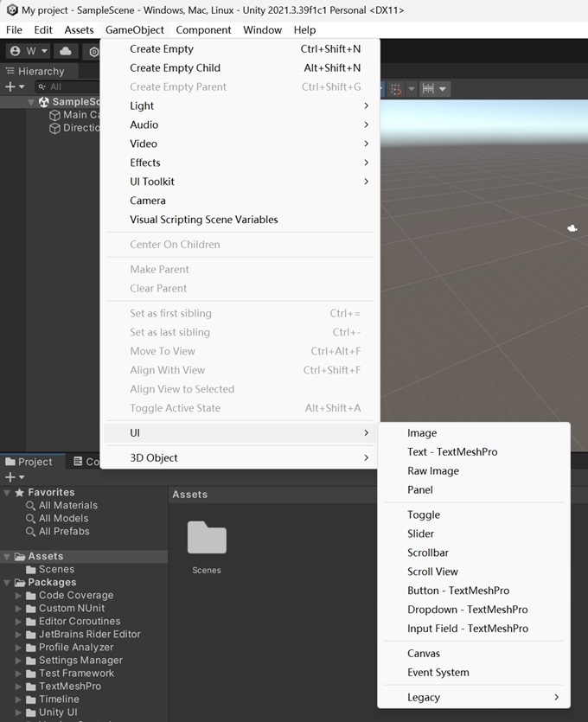Image resolution: width=588 pixels, height=722 pixels.
Task: Click the Code Coverage folder icon
Action: [x=31, y=596]
